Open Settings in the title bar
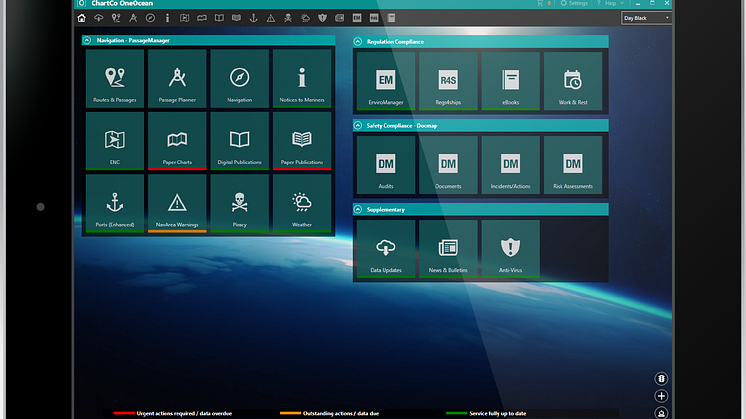 [574, 3]
